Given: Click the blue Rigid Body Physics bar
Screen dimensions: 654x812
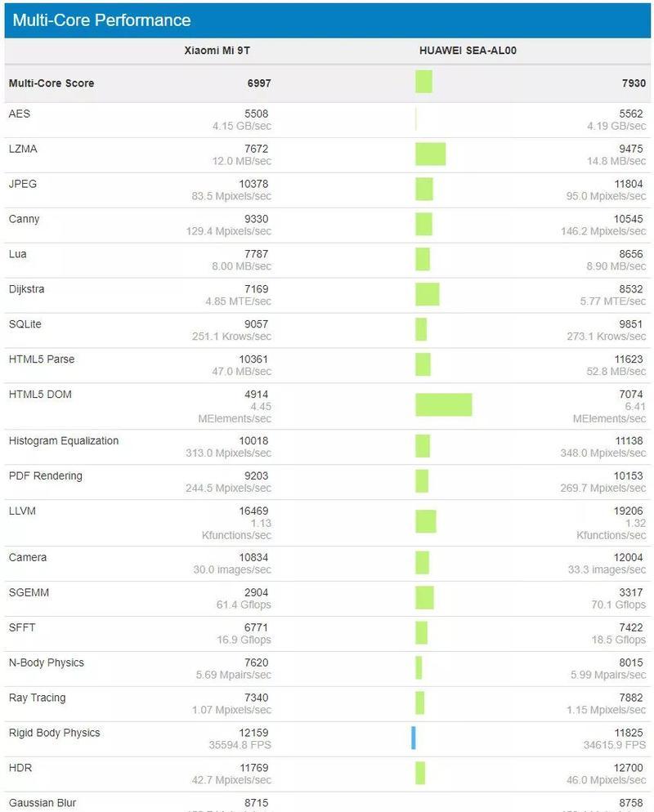Looking at the screenshot, I should coord(413,738).
